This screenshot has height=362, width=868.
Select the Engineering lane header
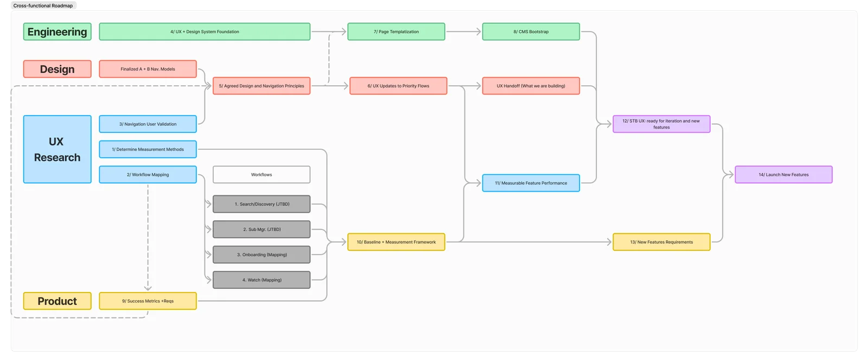[x=57, y=31]
